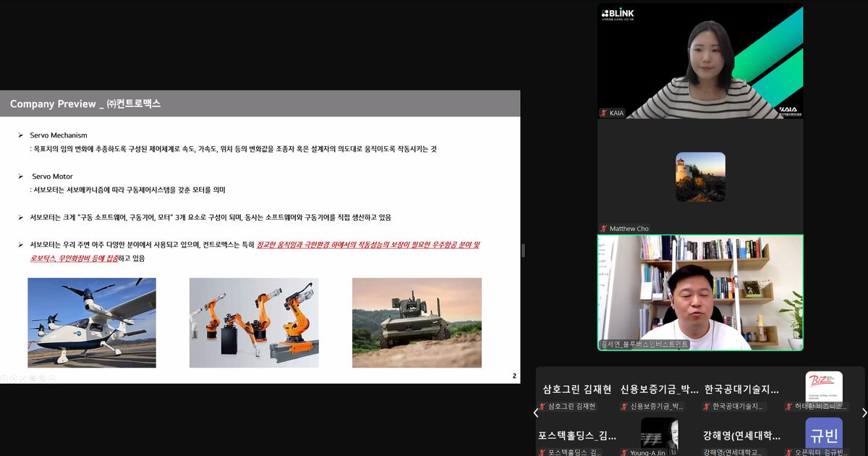Click the previous-slide arrow icon
This screenshot has height=456, width=868.
(4, 378)
